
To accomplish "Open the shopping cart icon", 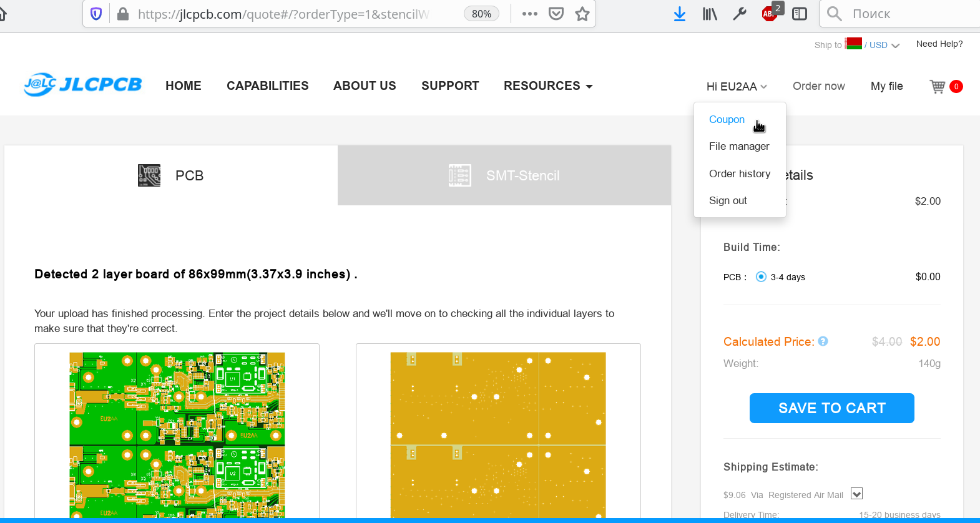I will tap(937, 87).
